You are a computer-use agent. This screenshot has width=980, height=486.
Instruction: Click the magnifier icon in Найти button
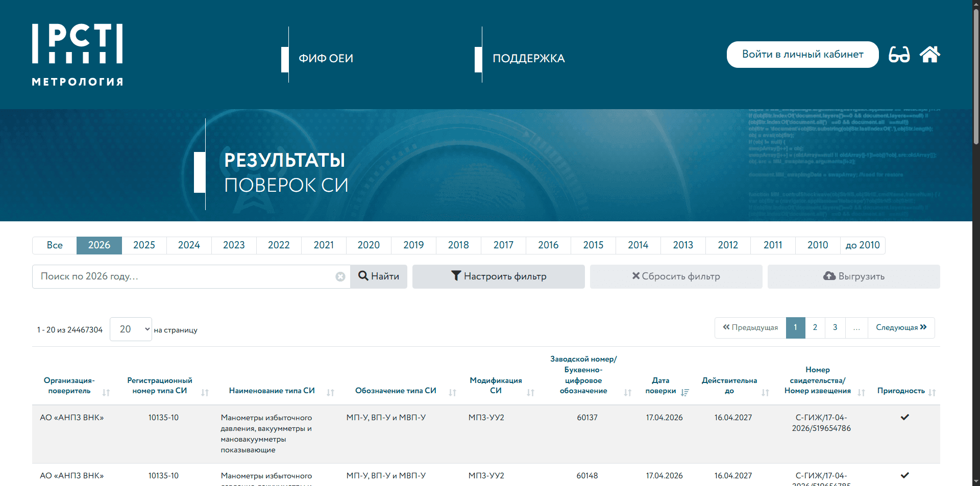pyautogui.click(x=363, y=276)
